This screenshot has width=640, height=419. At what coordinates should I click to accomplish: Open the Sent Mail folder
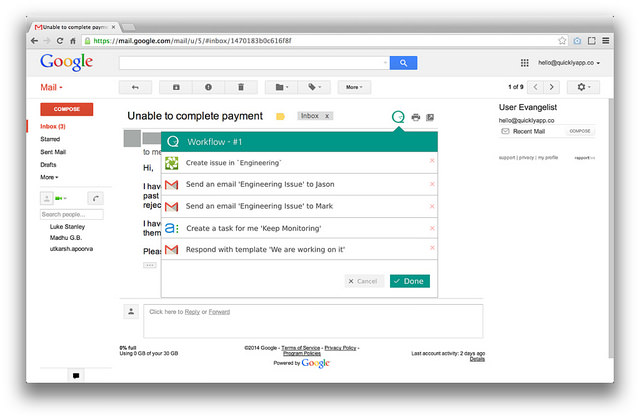click(x=53, y=152)
